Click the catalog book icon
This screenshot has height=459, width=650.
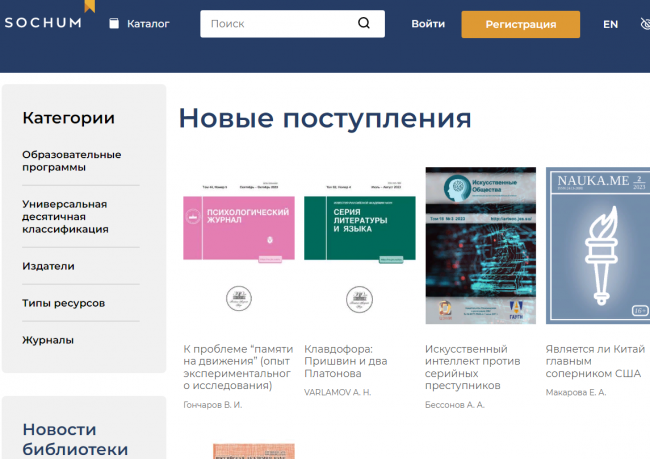click(114, 24)
